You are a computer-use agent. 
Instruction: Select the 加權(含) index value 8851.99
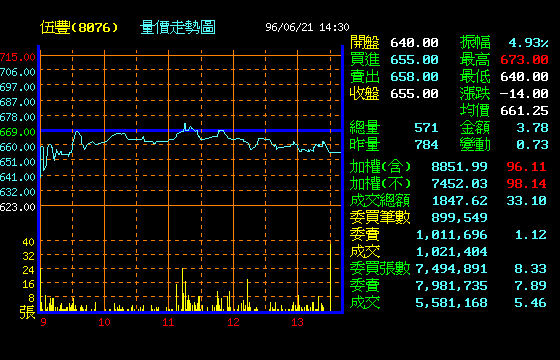point(459,167)
